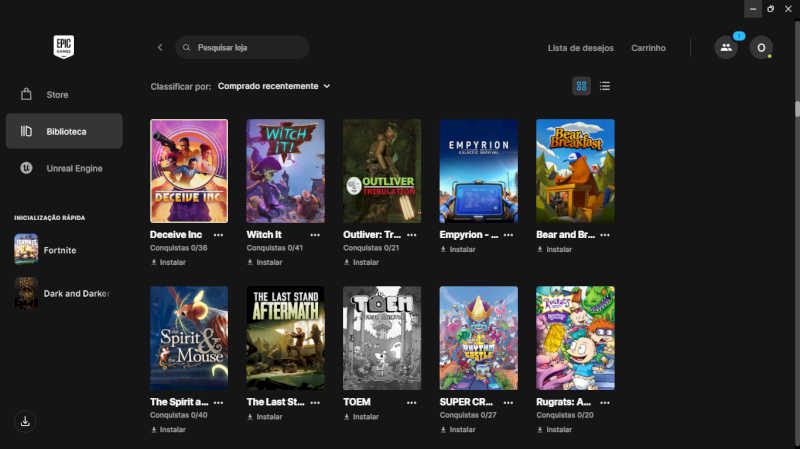Open more options for Rugrats
This screenshot has width=800, height=449.
(x=605, y=402)
